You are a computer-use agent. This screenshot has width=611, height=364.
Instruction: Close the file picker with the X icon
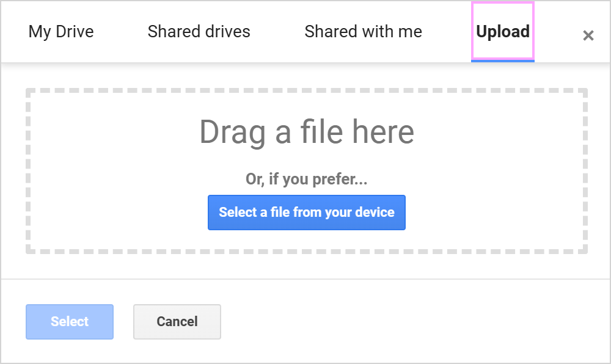pos(588,35)
